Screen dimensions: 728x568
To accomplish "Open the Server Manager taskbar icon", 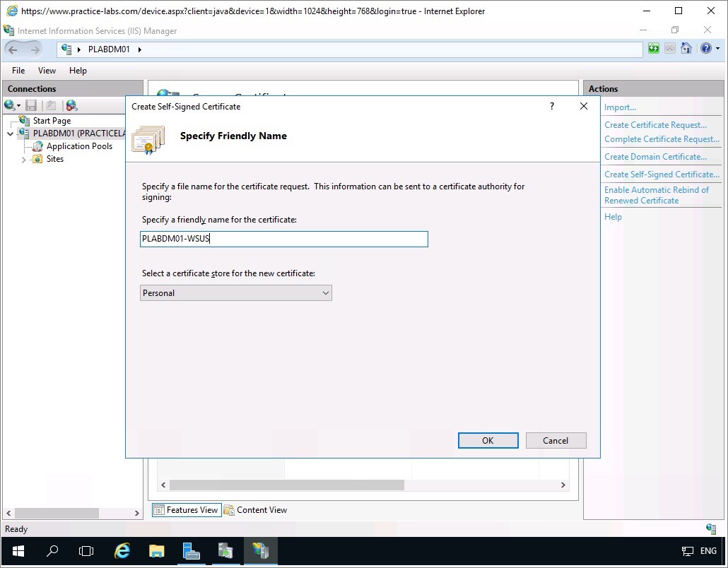I will click(191, 550).
